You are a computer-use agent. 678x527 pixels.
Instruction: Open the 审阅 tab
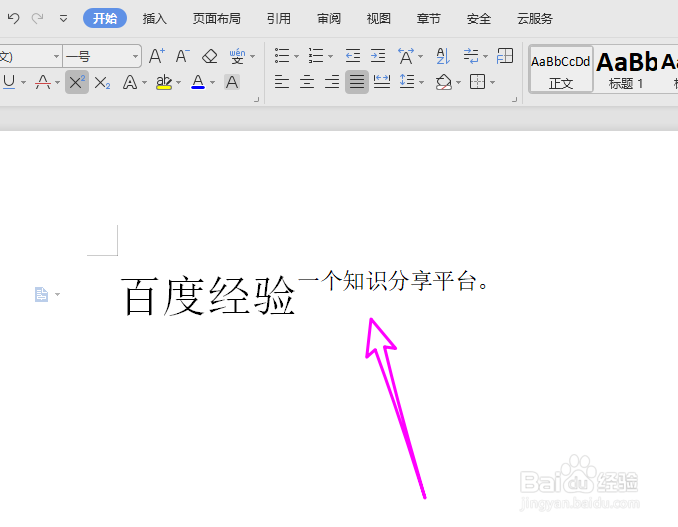point(329,19)
